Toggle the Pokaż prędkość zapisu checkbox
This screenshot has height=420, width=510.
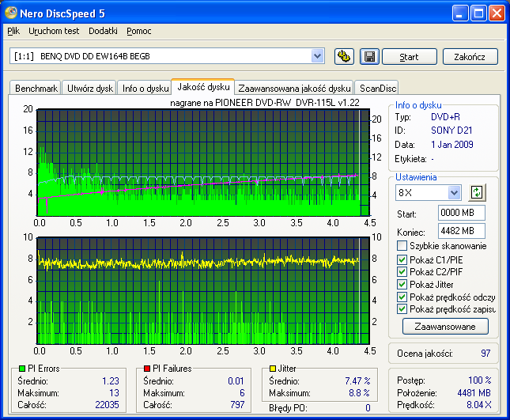coord(402,309)
